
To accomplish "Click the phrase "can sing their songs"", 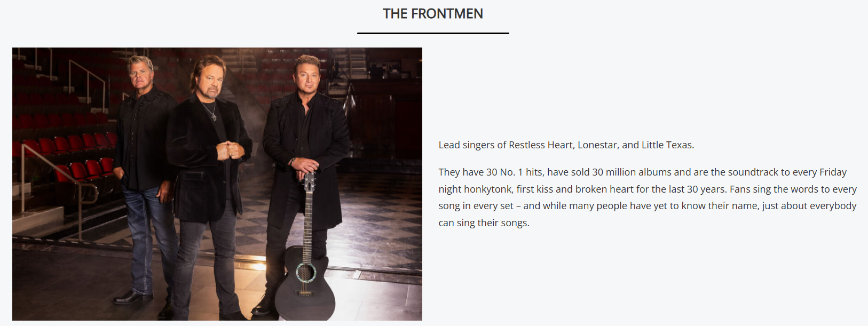I will click(x=483, y=223).
